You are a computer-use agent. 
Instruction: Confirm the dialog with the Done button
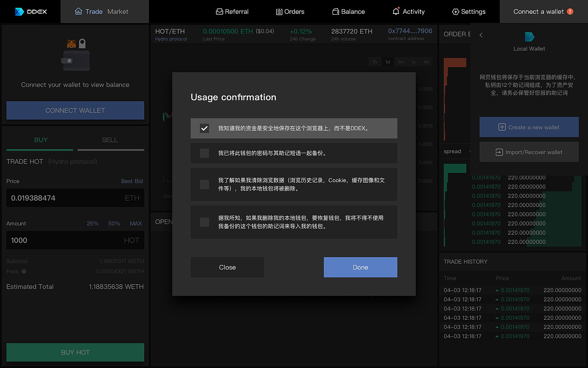[360, 267]
